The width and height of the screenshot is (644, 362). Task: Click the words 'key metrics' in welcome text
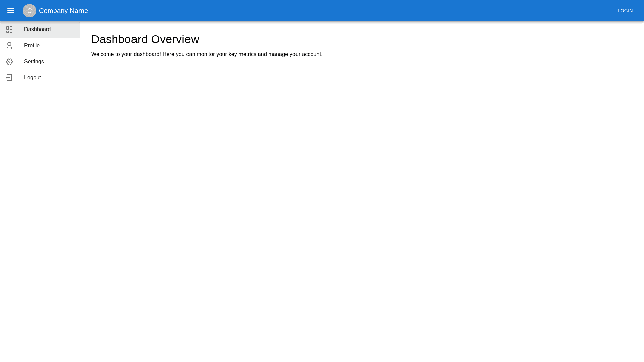pos(242,54)
